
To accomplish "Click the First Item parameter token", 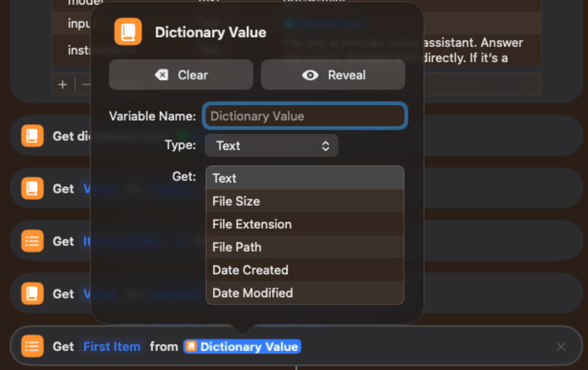I will click(x=112, y=347).
